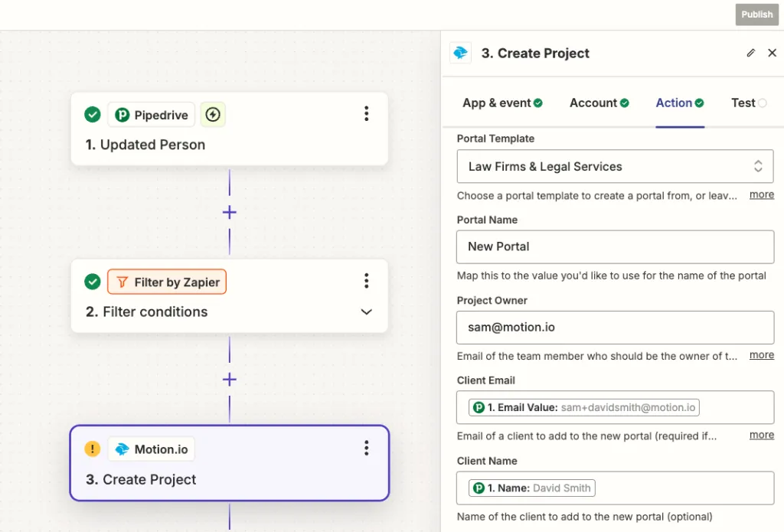Click the Client Name label
This screenshot has width=784, height=532.
[x=487, y=461]
